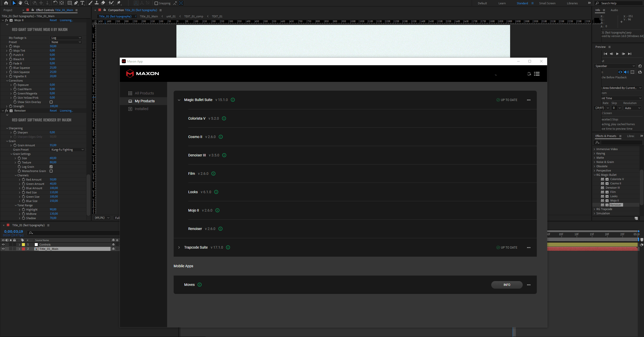The height and width of the screenshot is (337, 644).
Task: Open Installed section in Maxon App
Action: tap(141, 109)
